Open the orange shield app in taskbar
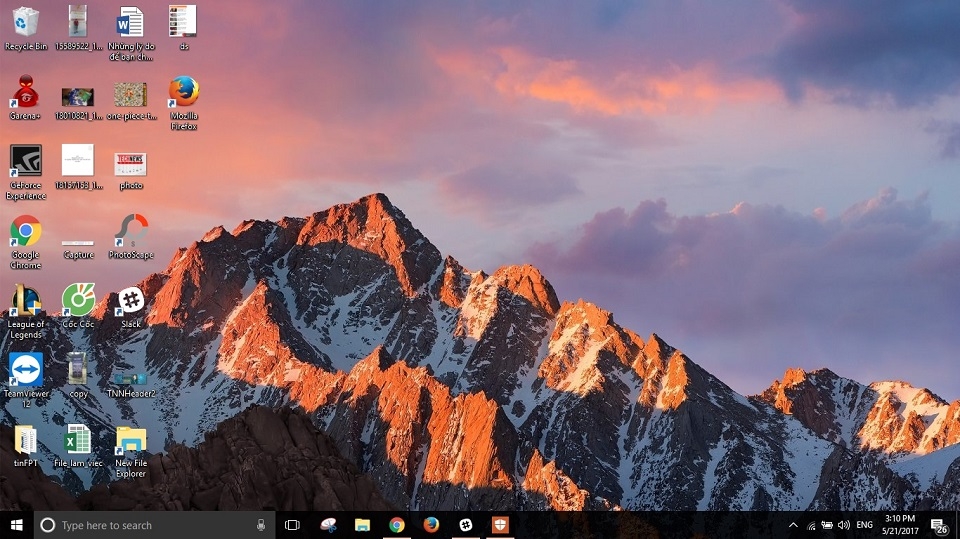The image size is (960, 539). (500, 525)
